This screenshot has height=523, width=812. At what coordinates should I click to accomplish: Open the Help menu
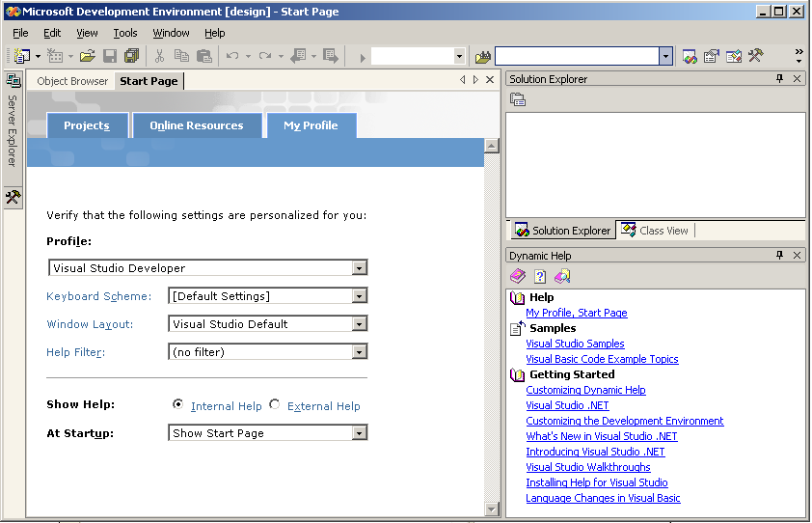click(214, 33)
